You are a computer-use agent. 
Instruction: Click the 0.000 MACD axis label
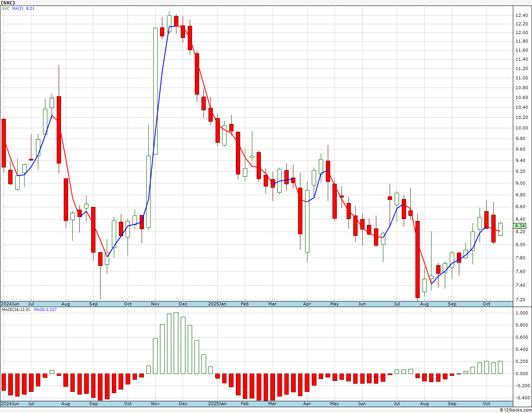coord(521,373)
